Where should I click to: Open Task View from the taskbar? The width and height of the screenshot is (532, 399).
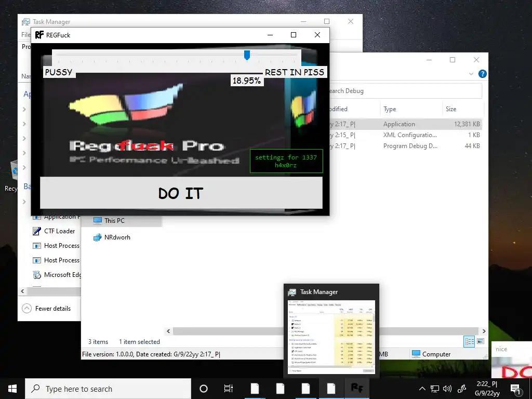tap(229, 389)
